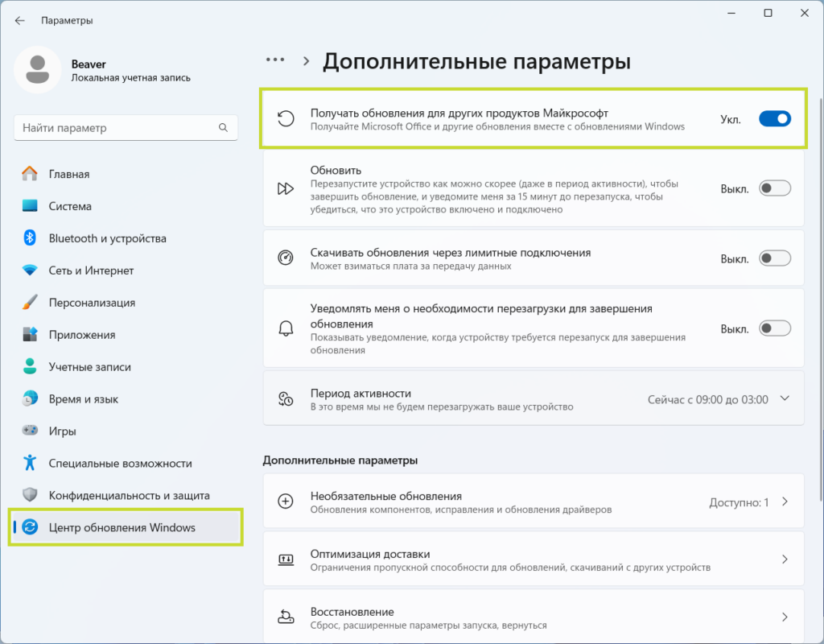The width and height of the screenshot is (824, 644).
Task: Click the Параметры window title
Action: tap(67, 20)
